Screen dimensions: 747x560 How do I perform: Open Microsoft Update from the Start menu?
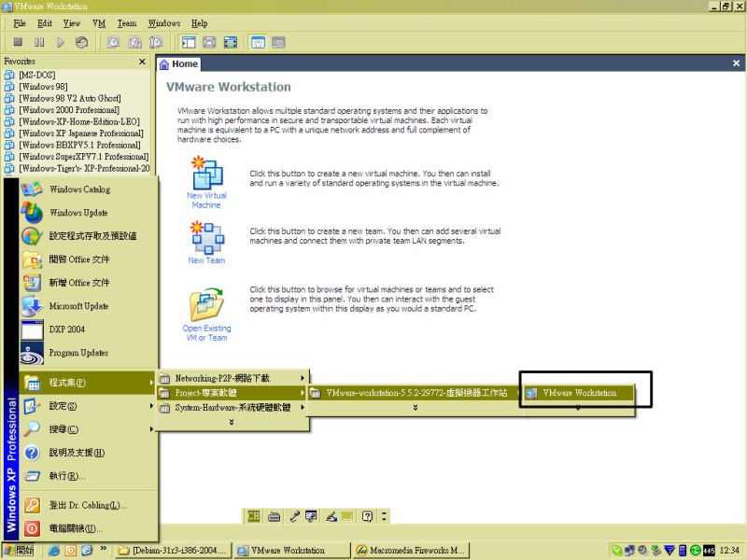click(x=88, y=306)
